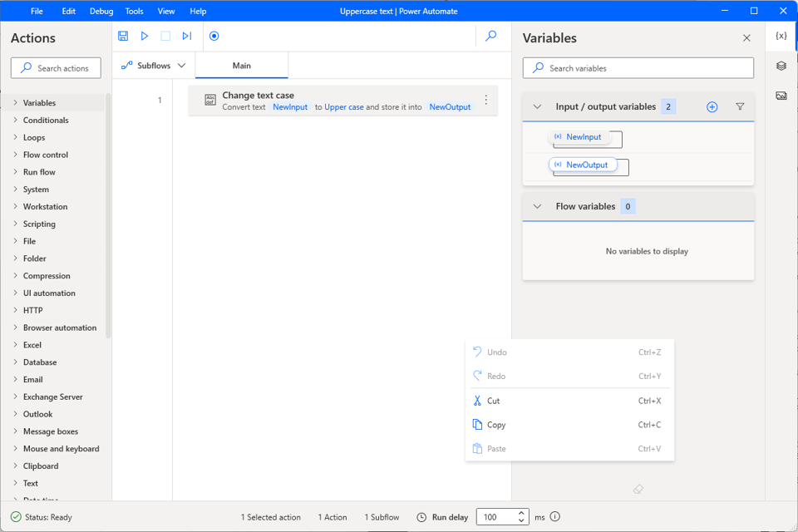Close the Variables pane
This screenshot has width=798, height=532.
pyautogui.click(x=746, y=38)
